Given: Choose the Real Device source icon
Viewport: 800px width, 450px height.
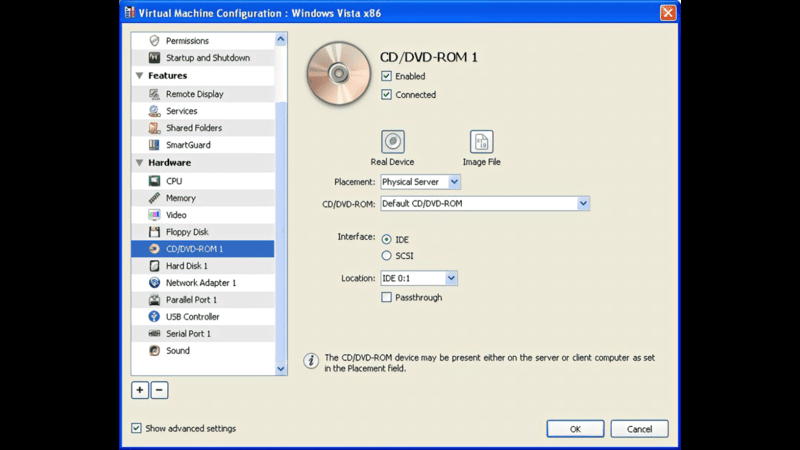Looking at the screenshot, I should [x=393, y=141].
